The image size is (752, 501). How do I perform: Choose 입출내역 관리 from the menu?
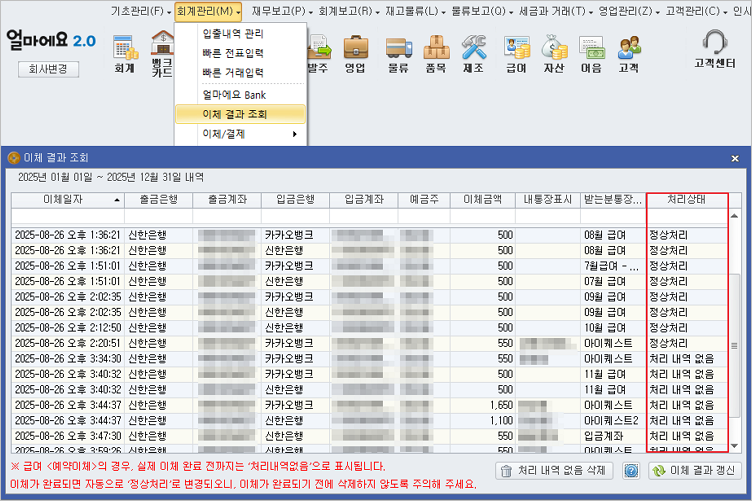point(232,33)
